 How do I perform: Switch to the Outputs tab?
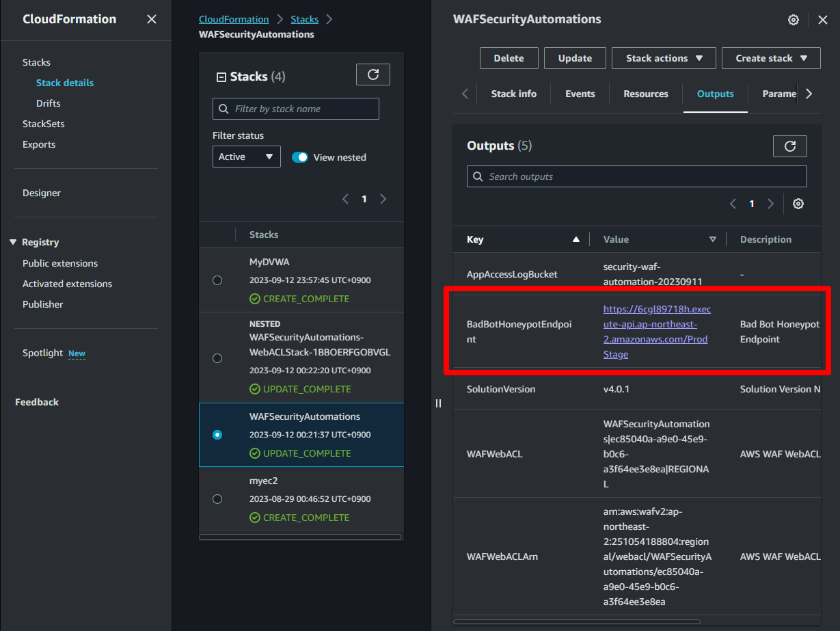[x=716, y=94]
